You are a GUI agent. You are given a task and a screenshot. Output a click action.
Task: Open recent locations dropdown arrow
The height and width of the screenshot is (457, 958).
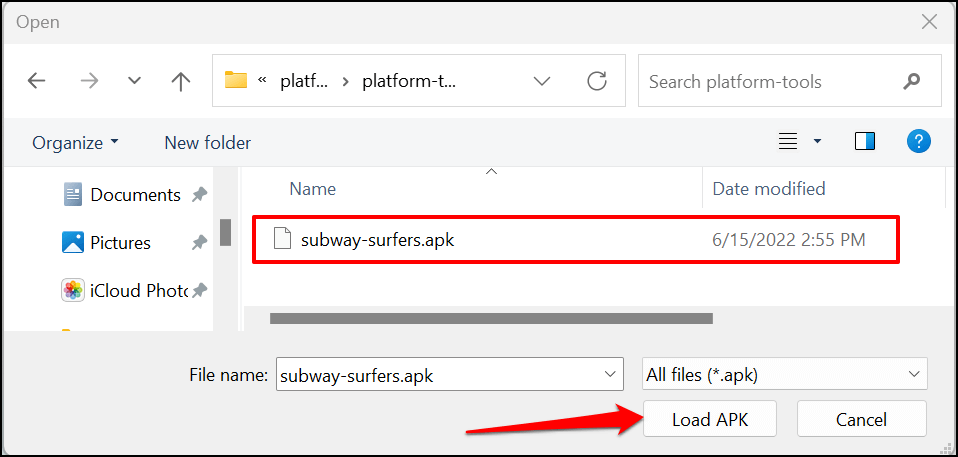(135, 82)
